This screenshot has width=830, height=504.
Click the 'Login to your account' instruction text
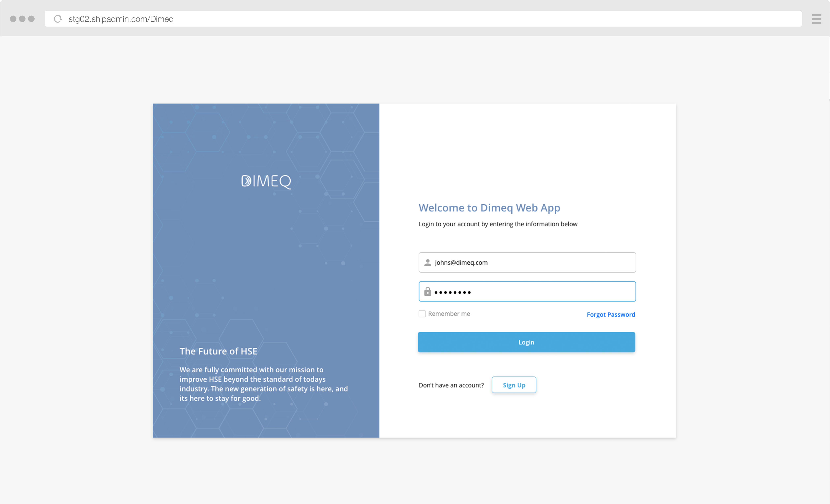pyautogui.click(x=498, y=224)
